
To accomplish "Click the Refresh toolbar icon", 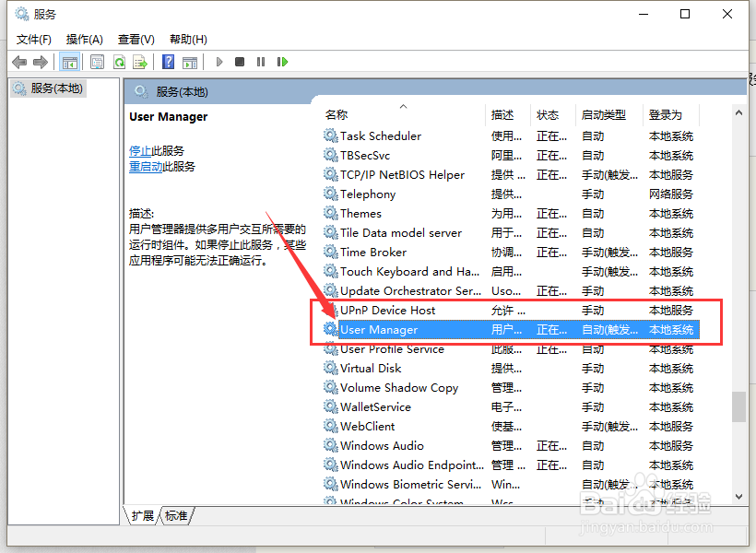I will tap(119, 61).
